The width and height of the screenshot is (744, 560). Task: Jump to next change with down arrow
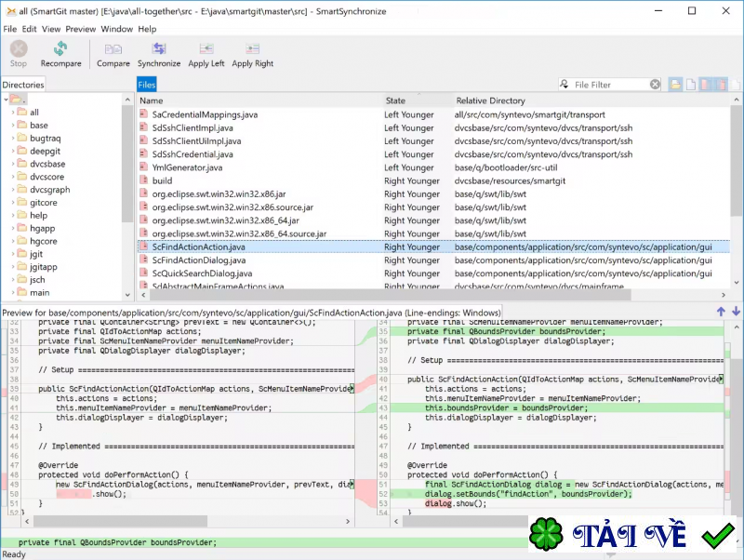[x=736, y=312]
